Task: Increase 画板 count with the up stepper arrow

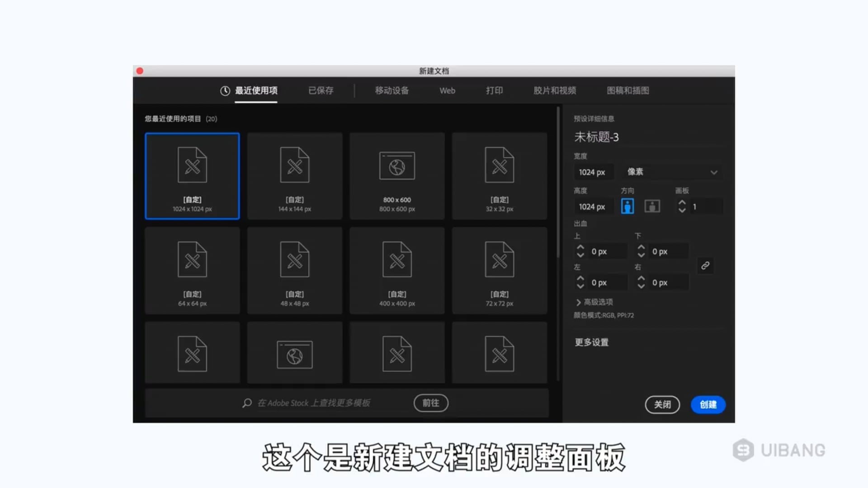Action: pos(682,203)
